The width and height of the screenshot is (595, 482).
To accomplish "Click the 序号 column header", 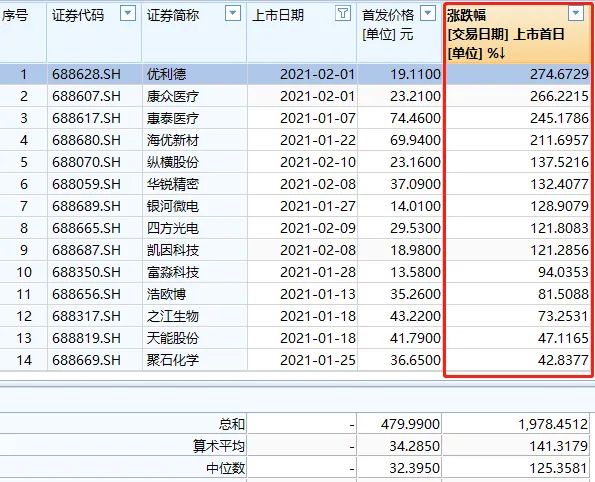I will [14, 16].
